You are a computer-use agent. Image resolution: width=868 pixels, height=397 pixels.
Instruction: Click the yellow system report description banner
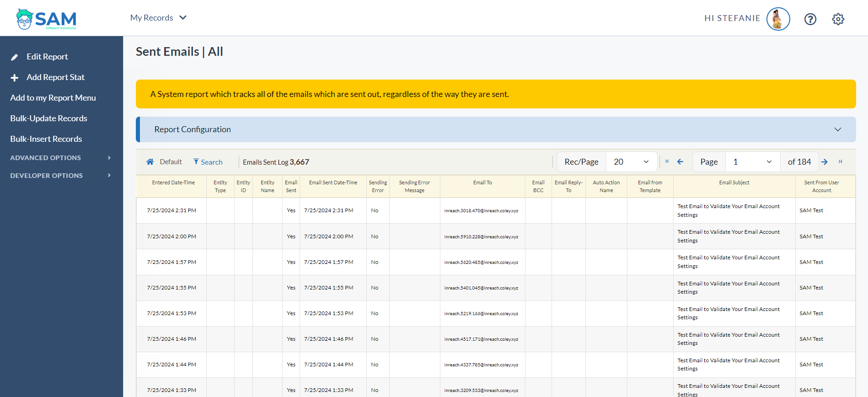(x=496, y=94)
